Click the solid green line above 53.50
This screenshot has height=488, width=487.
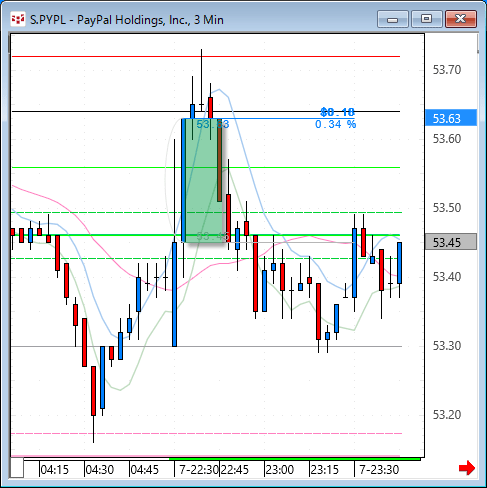coord(206,167)
